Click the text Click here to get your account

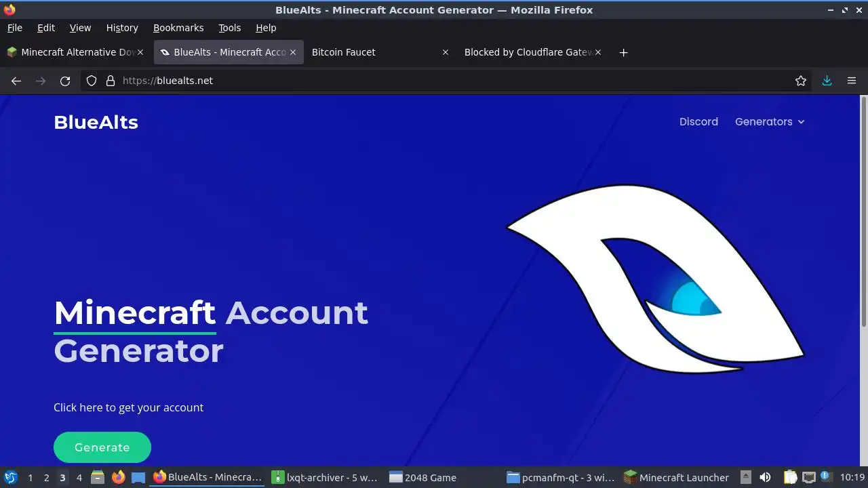tap(128, 407)
